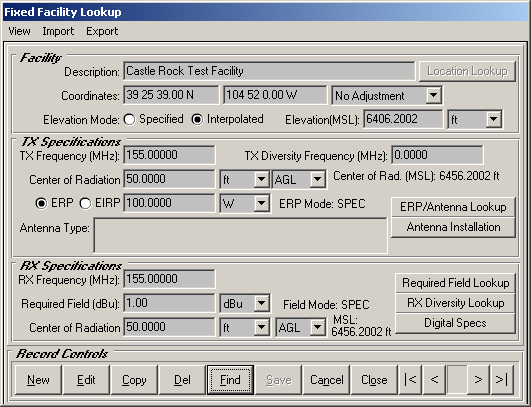Jump to last record button
This screenshot has height=407, width=531.
tap(502, 380)
